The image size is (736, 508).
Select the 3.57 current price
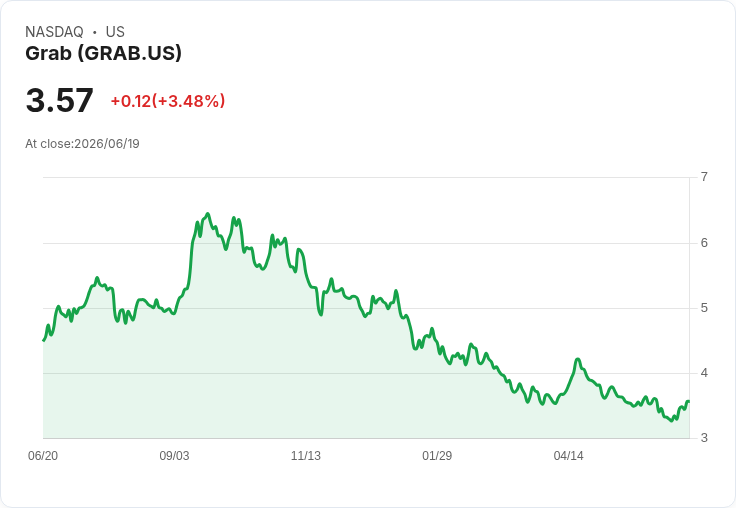coord(59,100)
